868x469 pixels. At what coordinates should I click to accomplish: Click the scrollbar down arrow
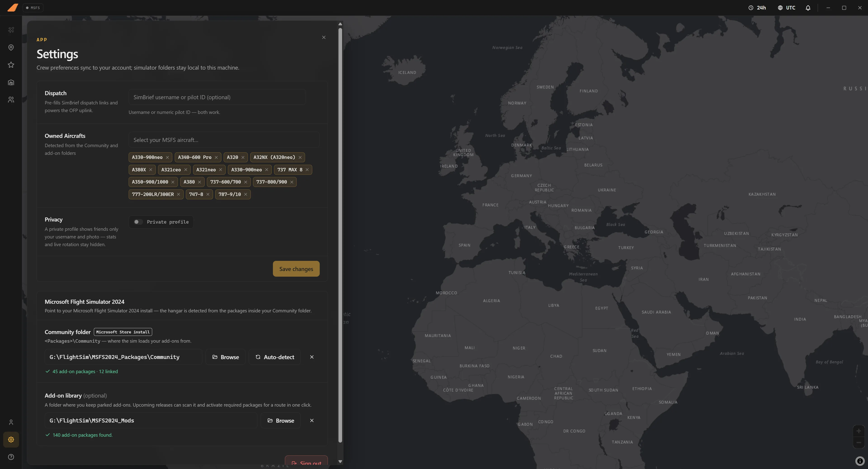point(340,462)
